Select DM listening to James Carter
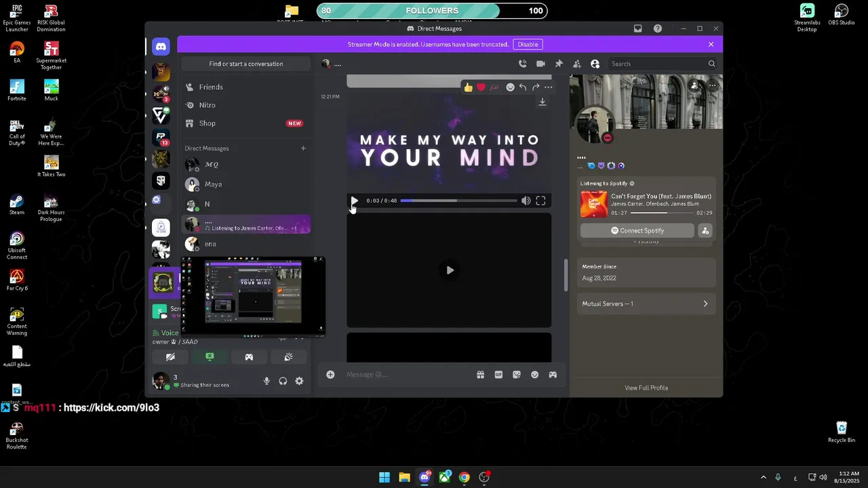Screen dimensions: 868x488 point(246,224)
